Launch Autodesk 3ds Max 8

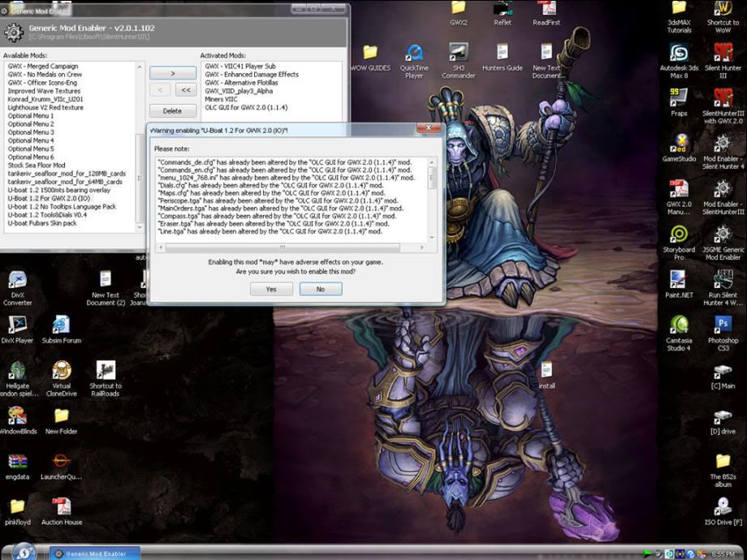[679, 62]
